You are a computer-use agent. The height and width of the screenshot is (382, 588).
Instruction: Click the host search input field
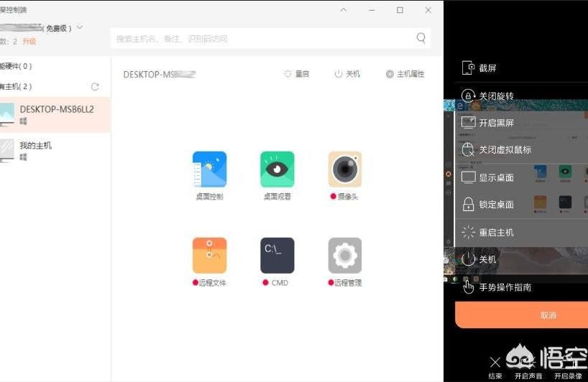click(262, 39)
